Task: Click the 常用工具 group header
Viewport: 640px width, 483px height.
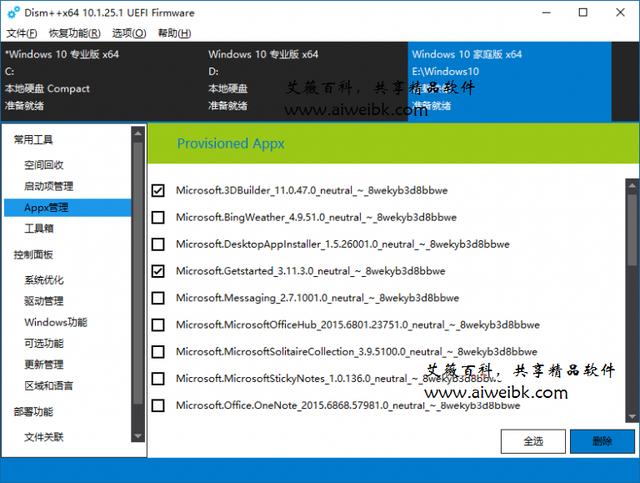Action: (33, 140)
